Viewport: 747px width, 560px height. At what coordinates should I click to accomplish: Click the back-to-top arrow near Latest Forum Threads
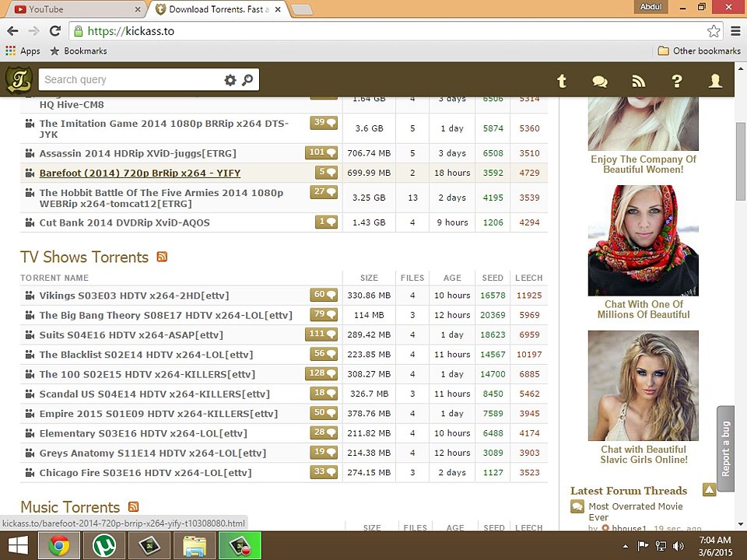click(x=710, y=489)
